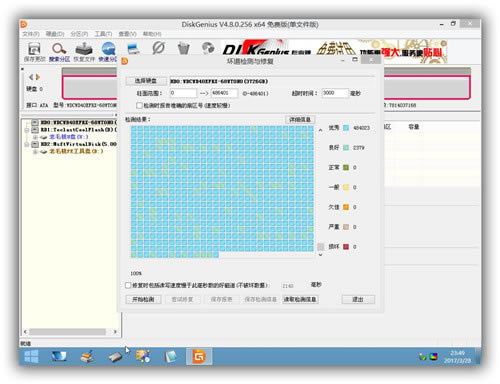Expand the partition under HD2 in tree
Screen dimensions: 500x384
click(35, 151)
